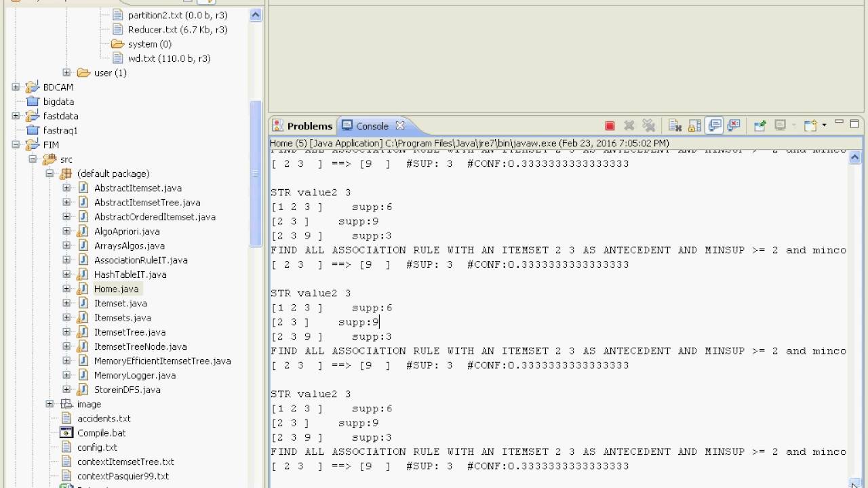Click the default package icon
Screen dimensions: 868x488
click(x=66, y=174)
